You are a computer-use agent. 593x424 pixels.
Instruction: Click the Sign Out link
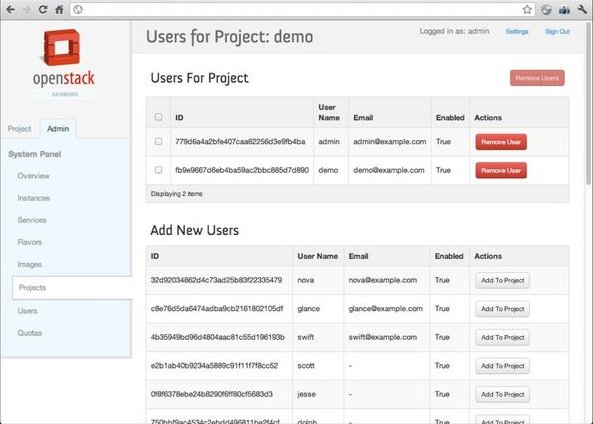click(557, 31)
